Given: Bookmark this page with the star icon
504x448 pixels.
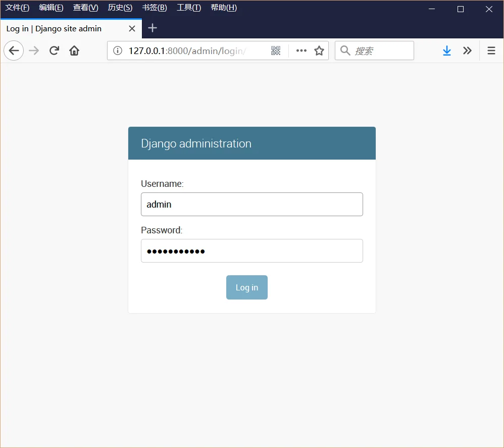Looking at the screenshot, I should pos(319,51).
